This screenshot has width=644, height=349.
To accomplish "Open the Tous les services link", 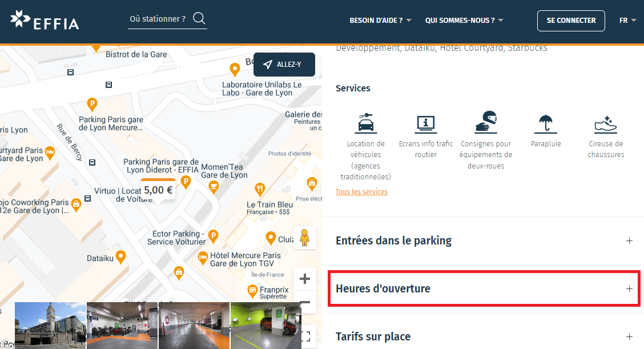I will (361, 191).
